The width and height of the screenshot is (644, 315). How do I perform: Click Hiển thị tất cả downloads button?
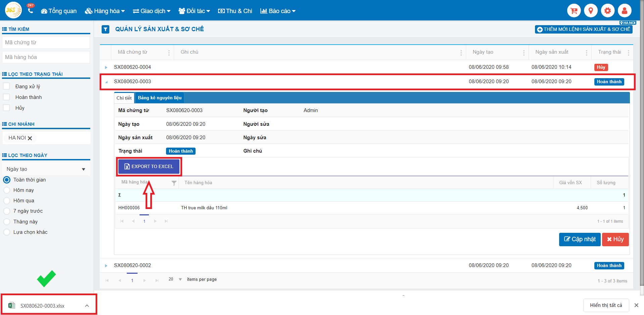pos(606,305)
